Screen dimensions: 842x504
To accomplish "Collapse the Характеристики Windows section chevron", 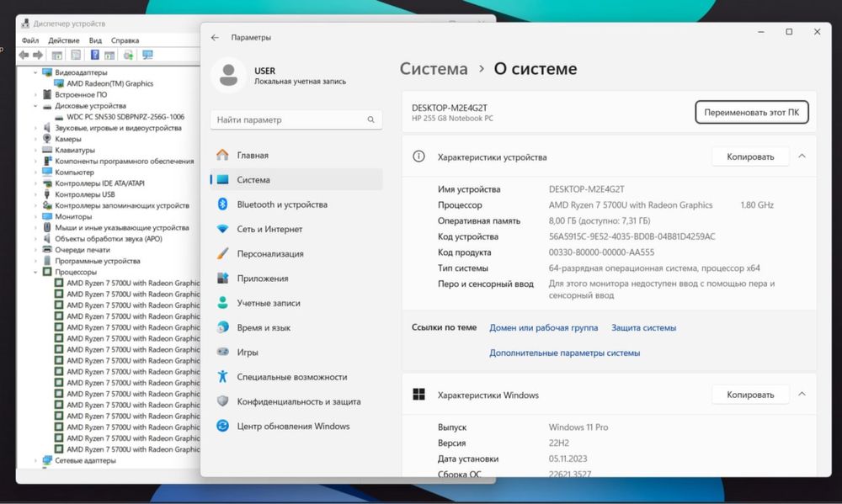I will coord(802,394).
